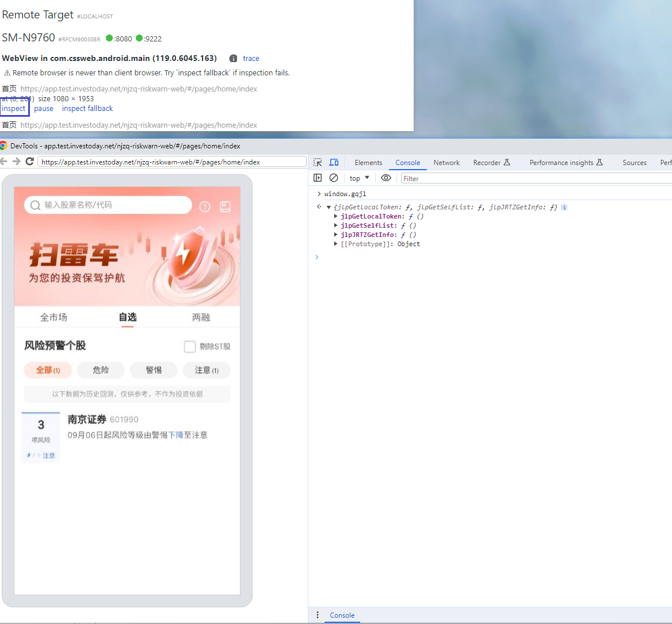Expand the [[Prototype]] object
This screenshot has height=624, width=672.
pyautogui.click(x=336, y=243)
